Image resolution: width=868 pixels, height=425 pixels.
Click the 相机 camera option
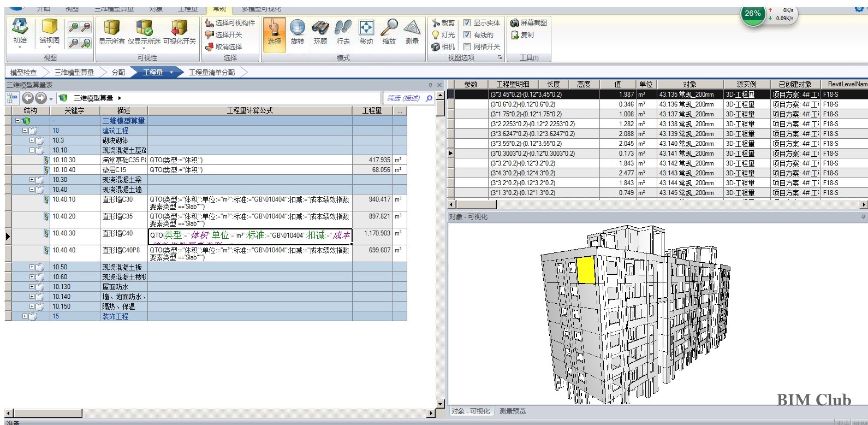pyautogui.click(x=443, y=46)
